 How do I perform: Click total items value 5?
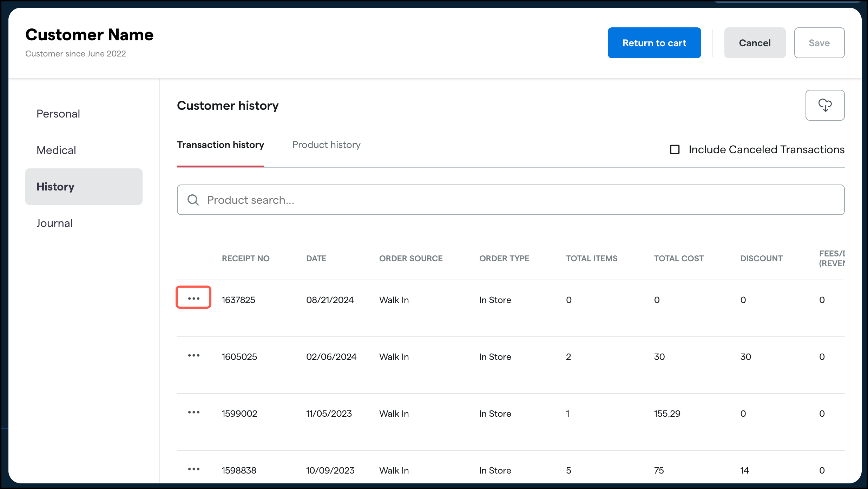[x=568, y=470]
